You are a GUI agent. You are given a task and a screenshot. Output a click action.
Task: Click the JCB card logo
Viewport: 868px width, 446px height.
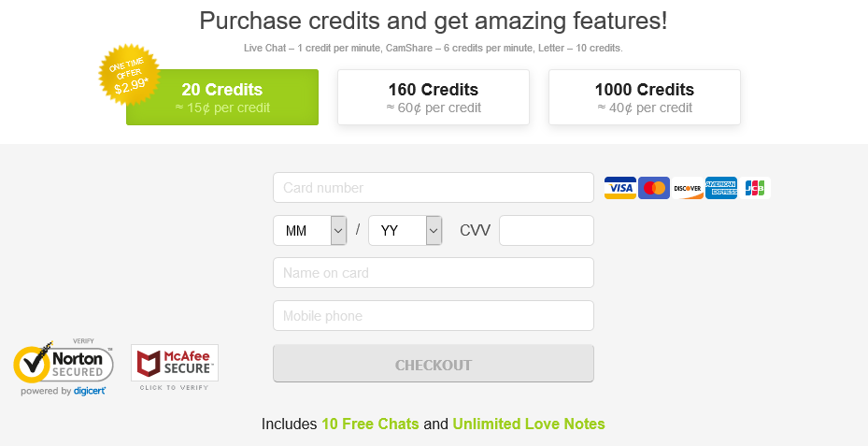(755, 188)
